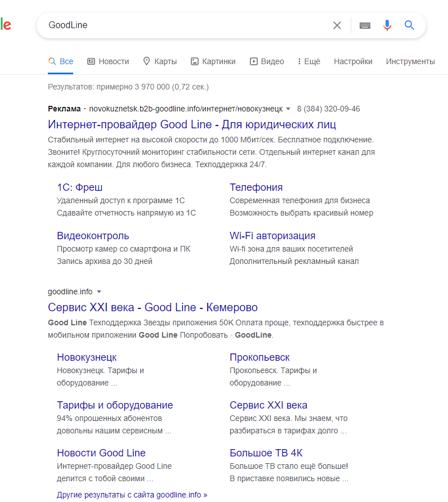Open Настройки
The width and height of the screenshot is (448, 502).
(x=353, y=61)
